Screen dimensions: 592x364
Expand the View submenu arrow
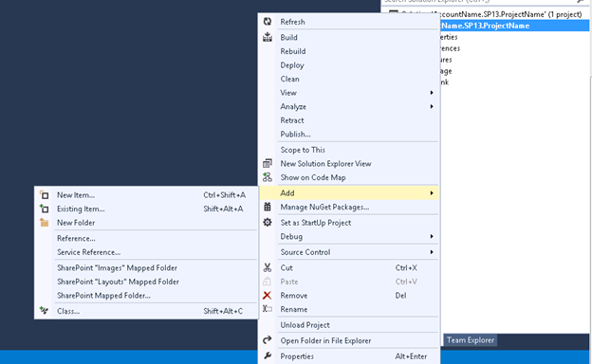(x=432, y=93)
